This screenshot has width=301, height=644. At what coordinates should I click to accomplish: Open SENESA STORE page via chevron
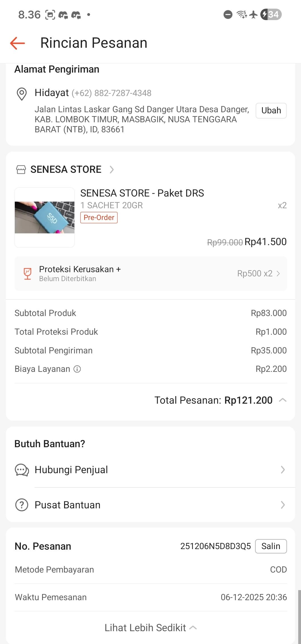(112, 169)
